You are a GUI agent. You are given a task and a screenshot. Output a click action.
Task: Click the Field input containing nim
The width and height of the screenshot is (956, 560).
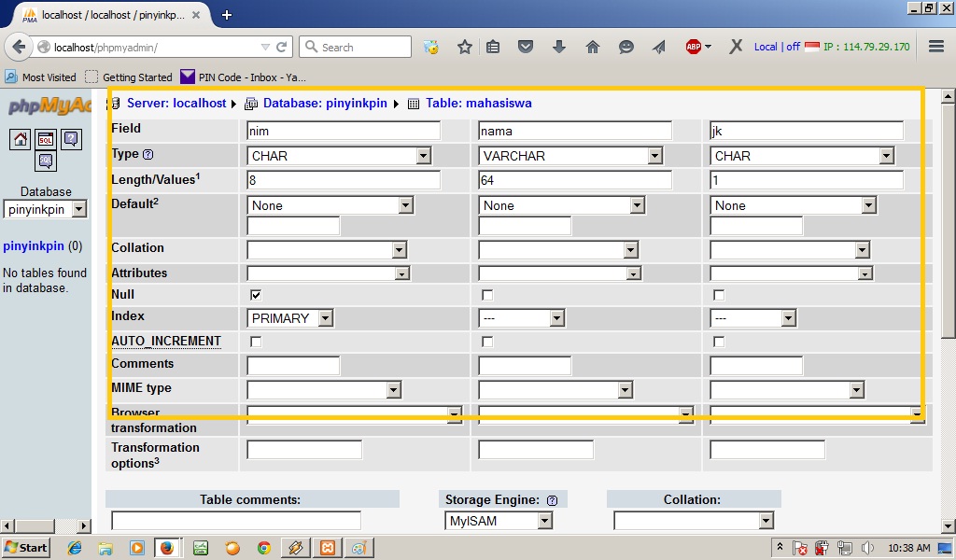341,130
